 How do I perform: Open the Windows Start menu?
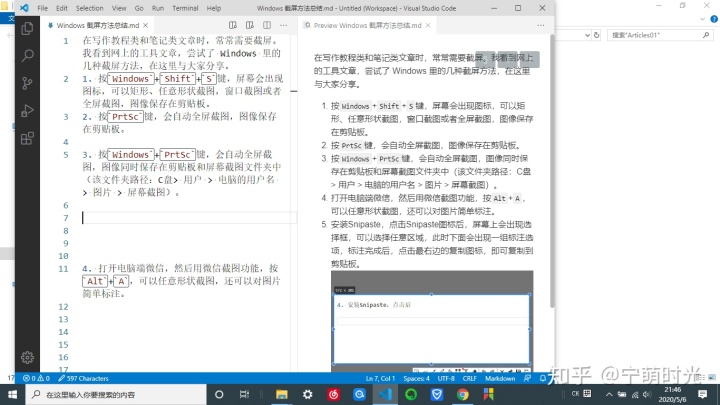click(12, 394)
